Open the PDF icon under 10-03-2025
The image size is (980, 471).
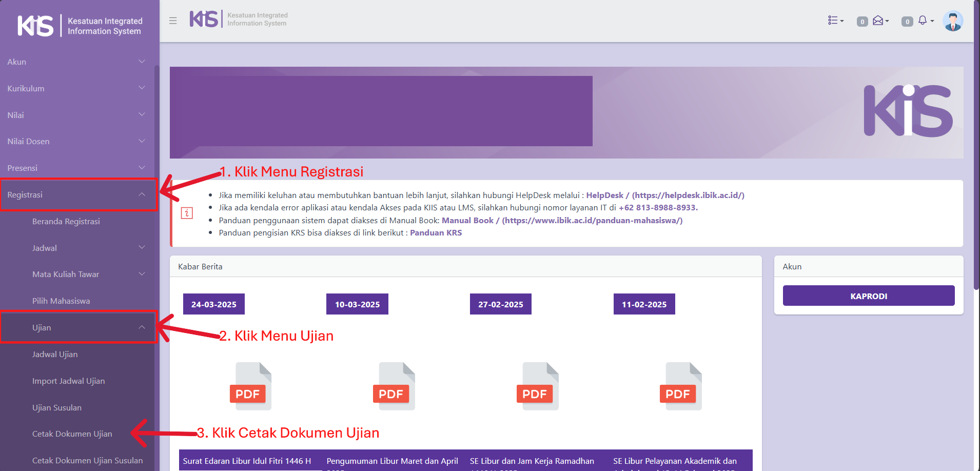click(x=394, y=386)
